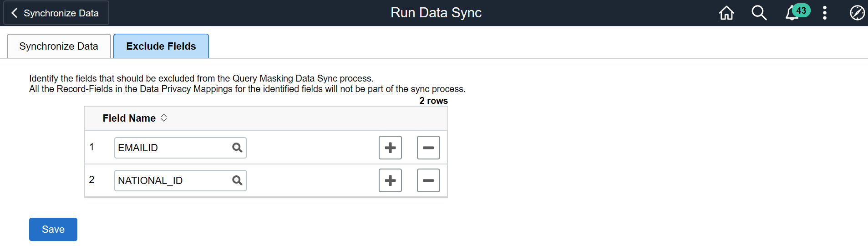Viewport: 868px width, 246px height.
Task: Switch to the Synchronize Data tab
Action: [59, 46]
